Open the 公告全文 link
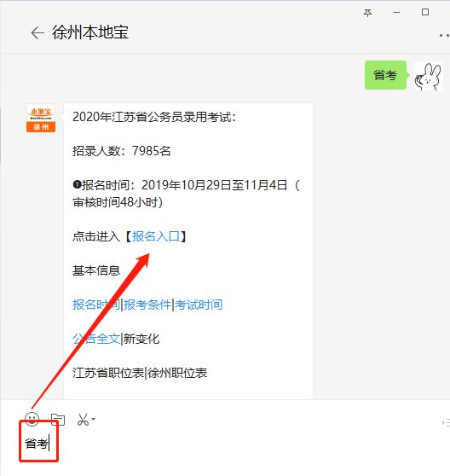450x476 pixels. (96, 339)
